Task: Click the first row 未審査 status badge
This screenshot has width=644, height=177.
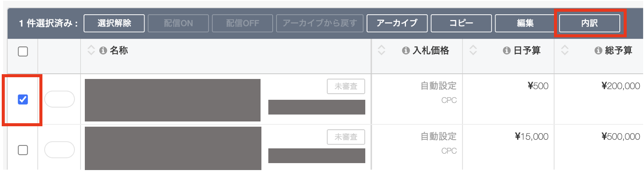Action: pos(346,87)
